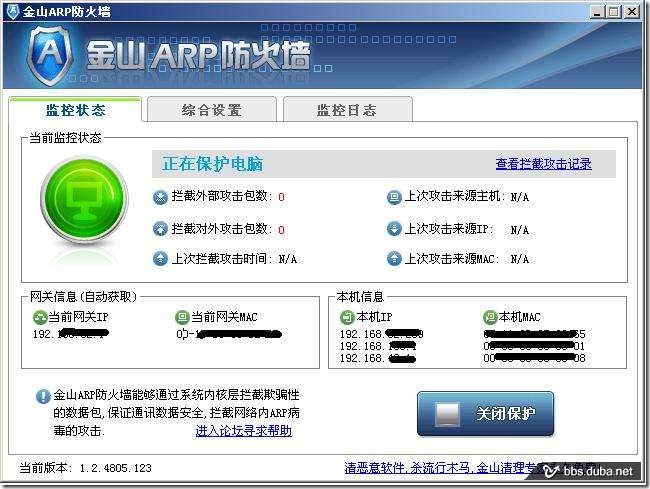Select the 拦截外部攻击包数 value 0
This screenshot has width=650, height=489.
click(281, 197)
